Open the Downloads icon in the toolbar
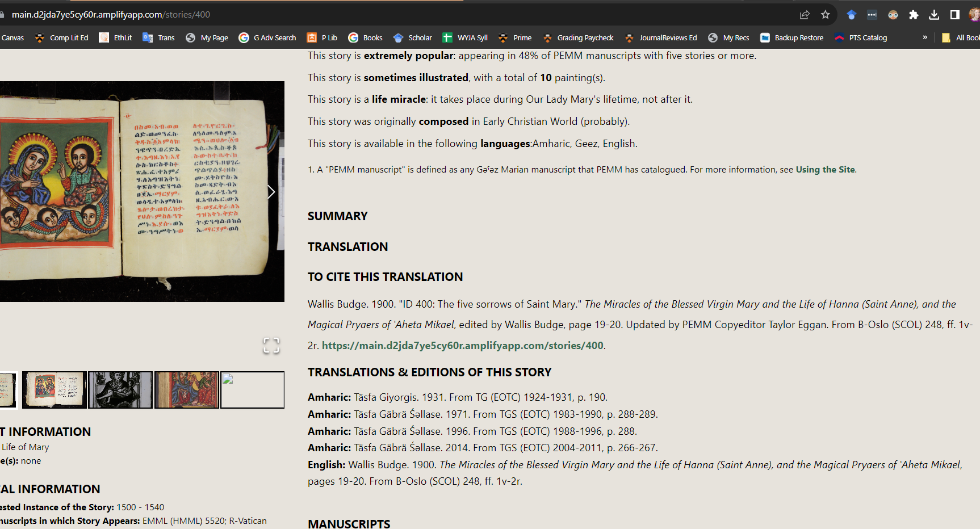980x529 pixels. pos(934,15)
